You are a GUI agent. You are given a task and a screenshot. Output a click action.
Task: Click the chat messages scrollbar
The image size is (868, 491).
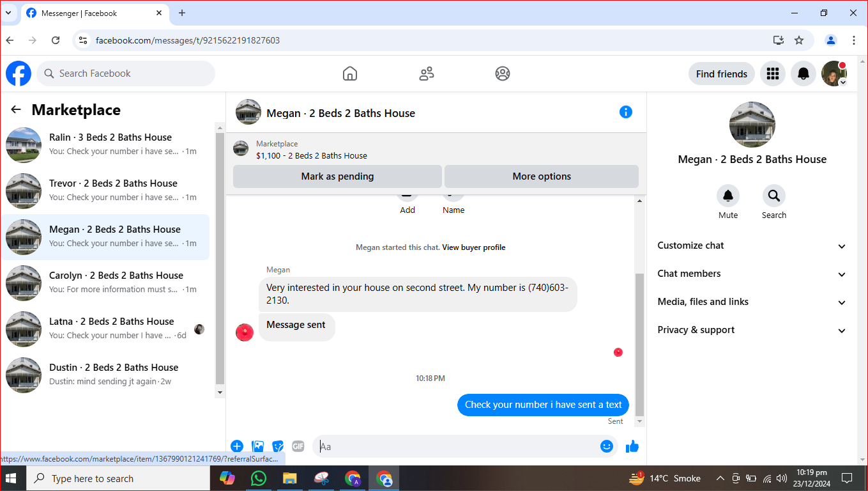pyautogui.click(x=639, y=345)
